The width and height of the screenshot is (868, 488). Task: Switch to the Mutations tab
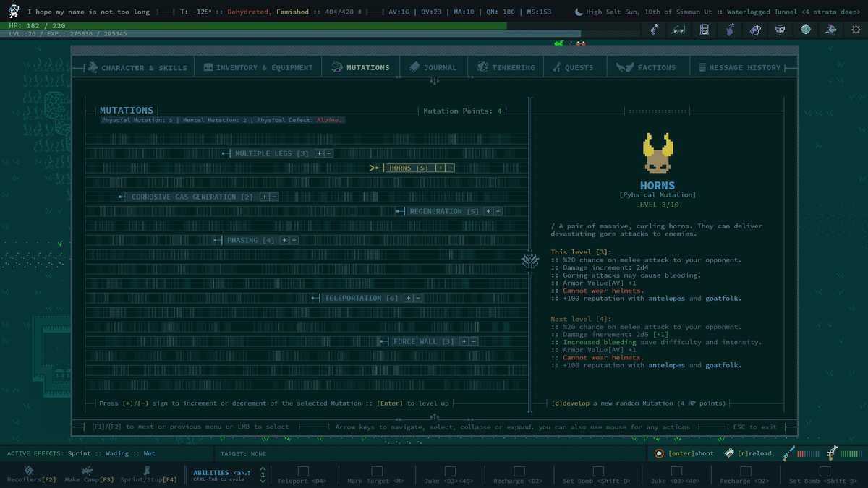pos(360,67)
